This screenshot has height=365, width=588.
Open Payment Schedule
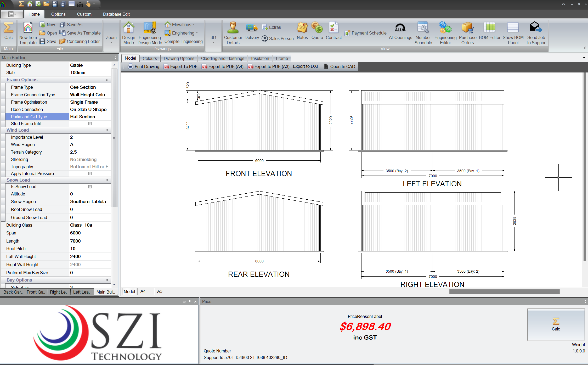(x=365, y=33)
